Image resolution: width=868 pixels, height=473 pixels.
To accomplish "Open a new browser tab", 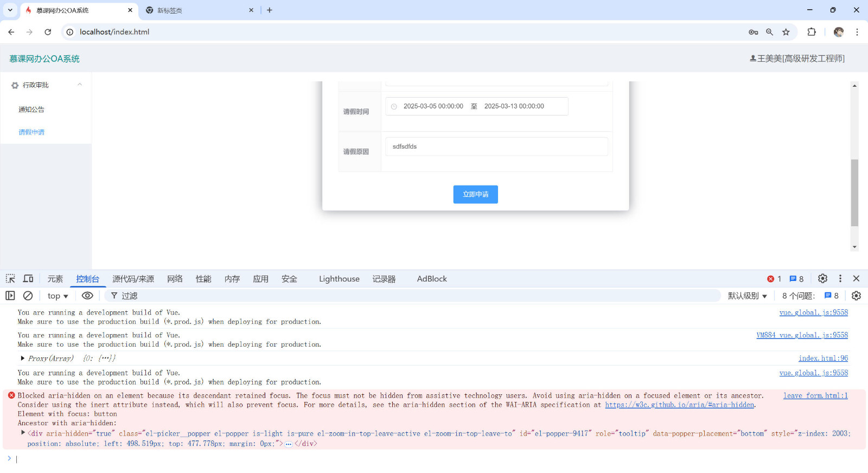I will click(270, 10).
